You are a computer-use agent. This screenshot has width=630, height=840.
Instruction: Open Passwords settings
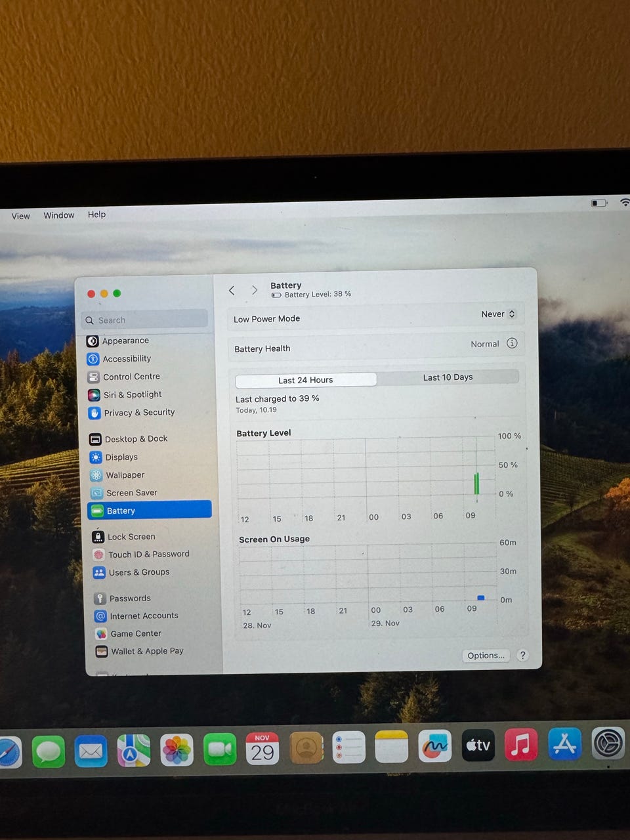pyautogui.click(x=123, y=598)
